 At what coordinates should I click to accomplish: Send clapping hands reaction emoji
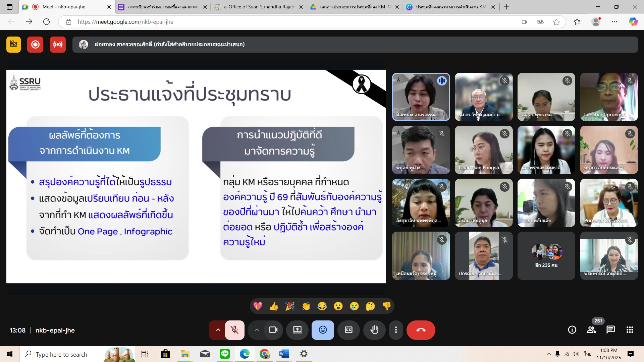point(306,306)
